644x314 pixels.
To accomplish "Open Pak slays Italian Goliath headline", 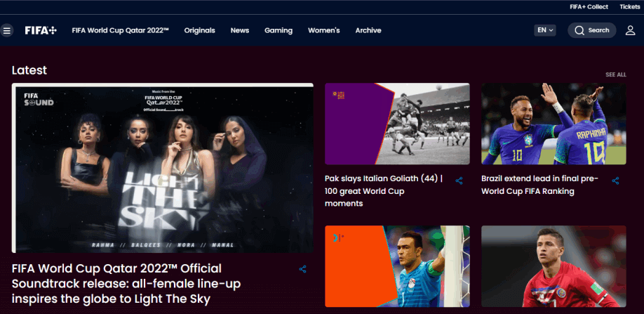I will tap(384, 191).
